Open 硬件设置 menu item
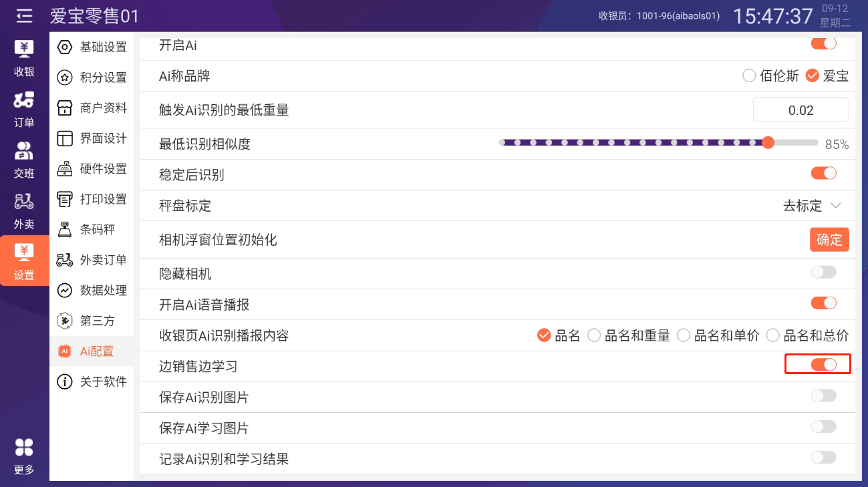868x487 pixels. (92, 169)
